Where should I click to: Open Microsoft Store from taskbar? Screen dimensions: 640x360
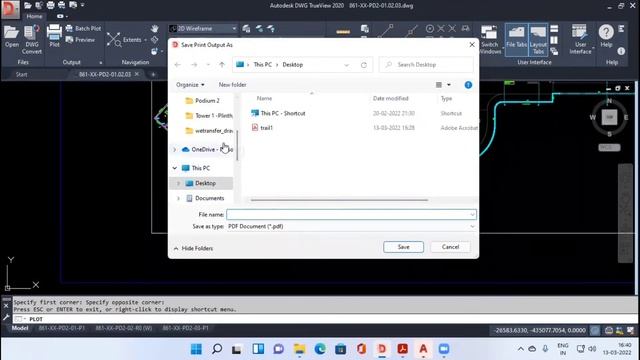click(x=341, y=349)
